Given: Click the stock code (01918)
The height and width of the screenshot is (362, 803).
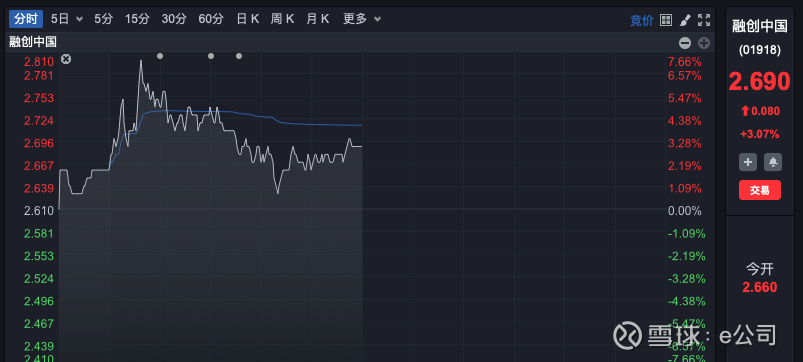Looking at the screenshot, I should pos(760,50).
